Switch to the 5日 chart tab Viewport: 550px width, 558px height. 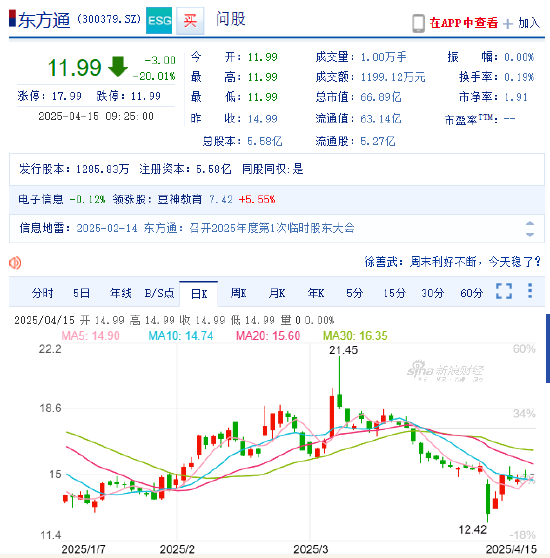(81, 293)
